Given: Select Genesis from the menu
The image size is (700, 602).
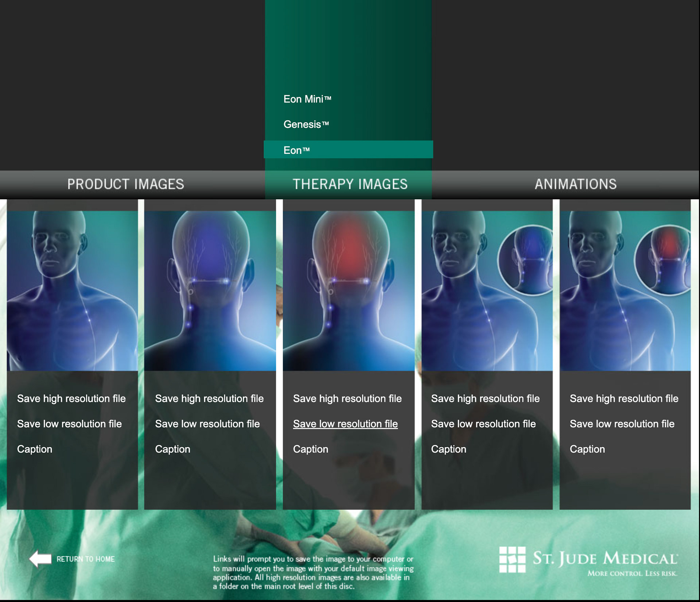Looking at the screenshot, I should [306, 124].
